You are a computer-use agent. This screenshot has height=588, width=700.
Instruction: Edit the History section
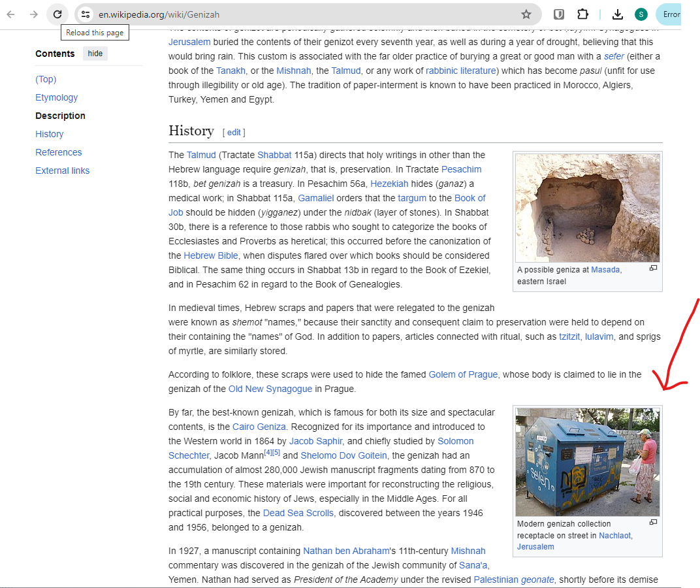[234, 132]
